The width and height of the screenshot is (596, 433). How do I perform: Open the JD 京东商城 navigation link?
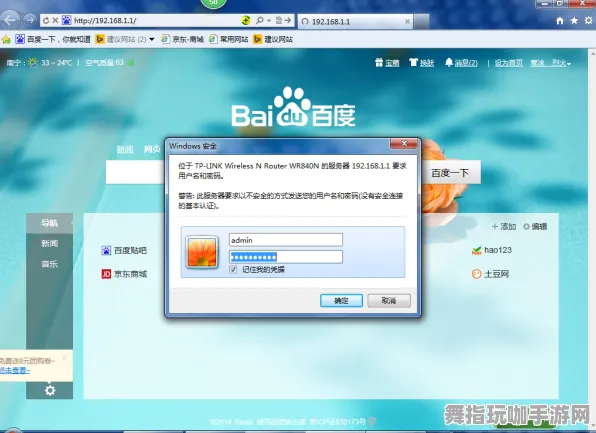tap(124, 274)
